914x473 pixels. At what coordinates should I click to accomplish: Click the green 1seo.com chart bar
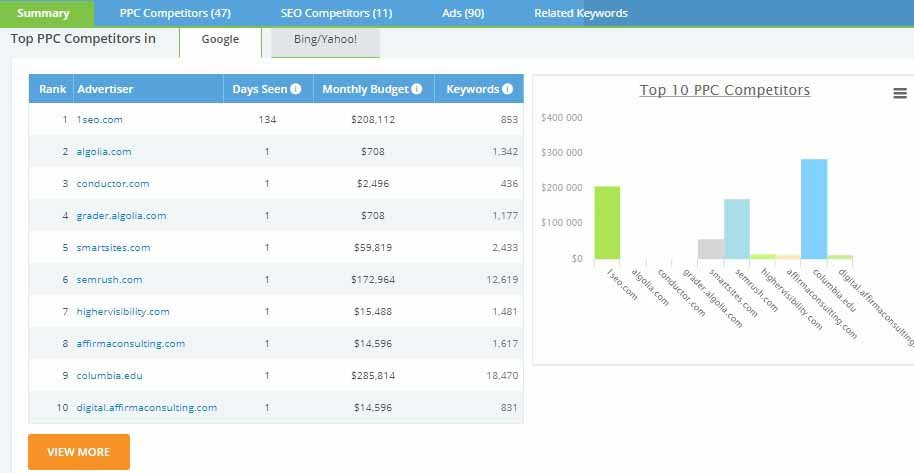point(607,223)
